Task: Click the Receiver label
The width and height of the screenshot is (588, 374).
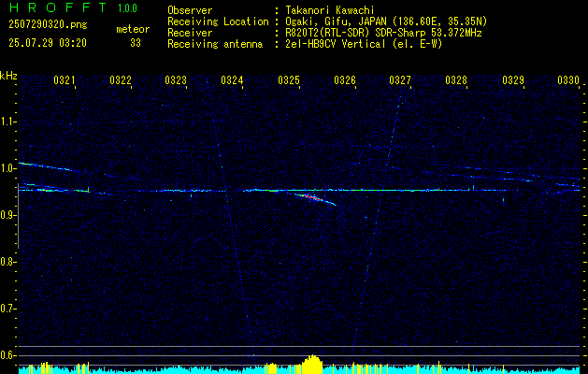Action: coord(190,33)
